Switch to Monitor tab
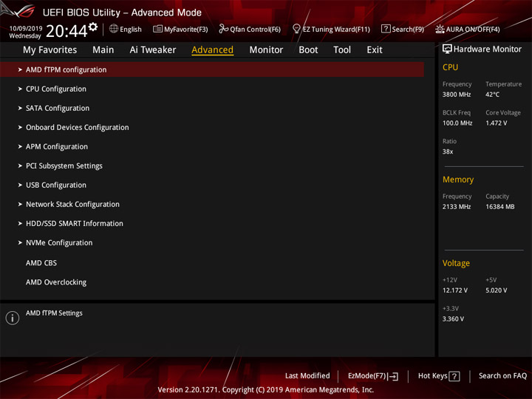532x399 pixels. tap(266, 50)
